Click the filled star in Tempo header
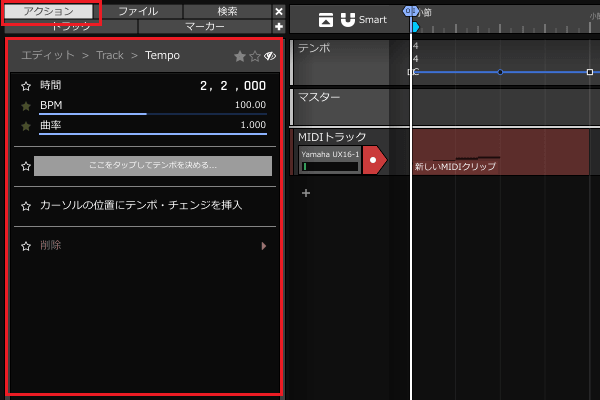Viewport: 600px width, 400px height. pos(240,56)
